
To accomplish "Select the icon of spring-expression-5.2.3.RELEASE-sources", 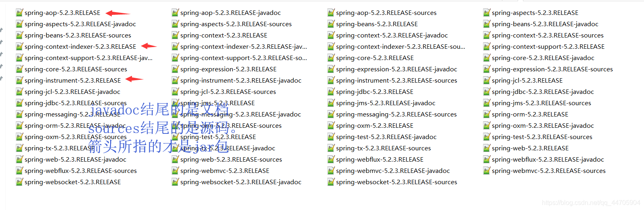I will click(487, 69).
